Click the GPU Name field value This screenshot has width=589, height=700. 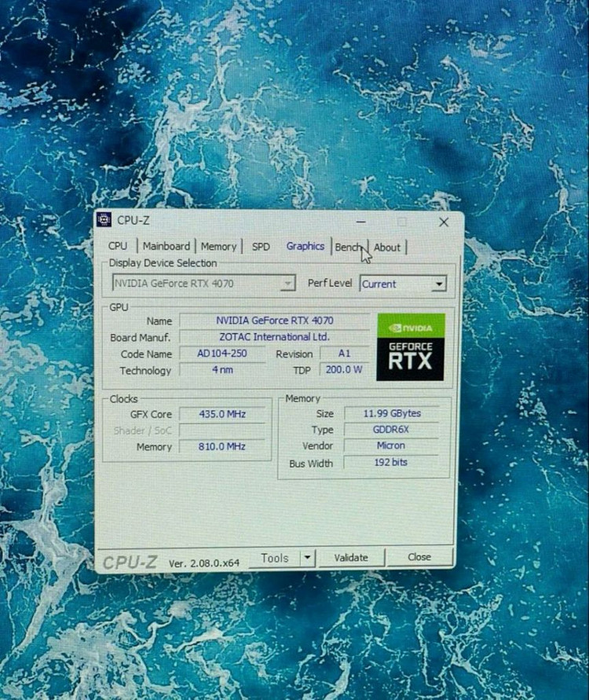click(x=274, y=321)
